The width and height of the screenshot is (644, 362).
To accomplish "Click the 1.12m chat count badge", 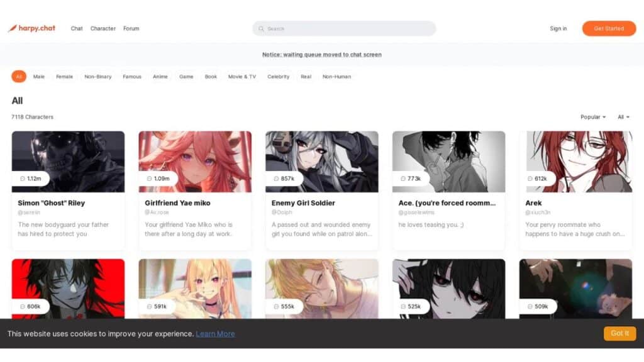I will point(30,178).
